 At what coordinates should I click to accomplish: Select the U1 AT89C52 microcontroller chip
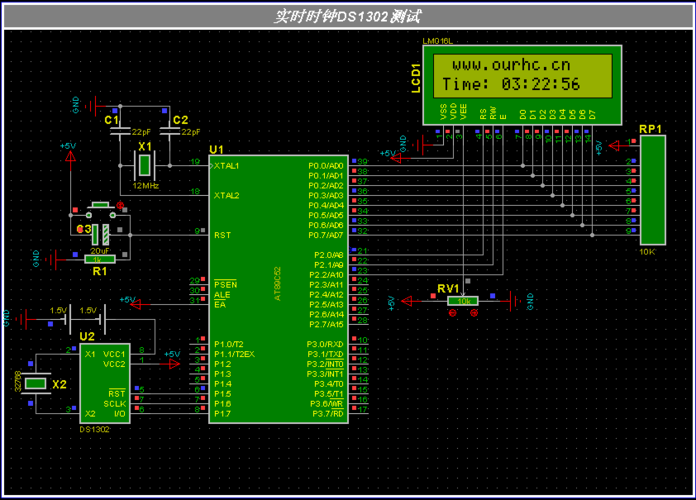(278, 289)
